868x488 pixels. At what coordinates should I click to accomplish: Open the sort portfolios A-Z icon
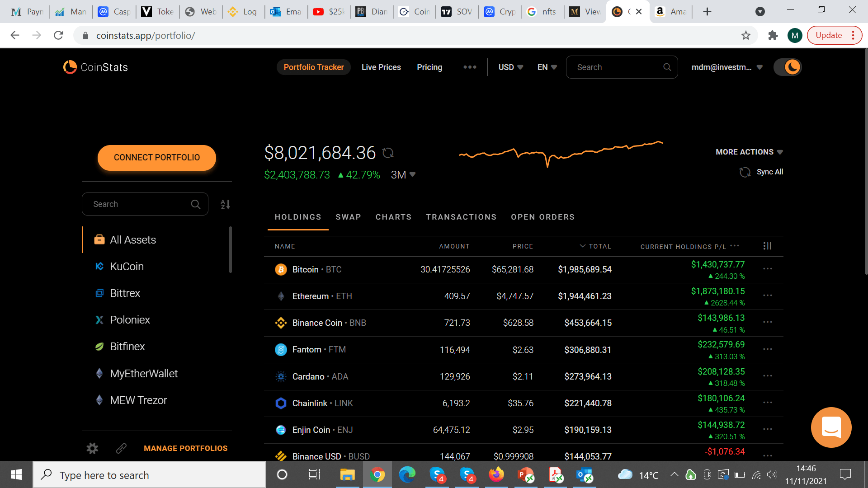coord(225,204)
